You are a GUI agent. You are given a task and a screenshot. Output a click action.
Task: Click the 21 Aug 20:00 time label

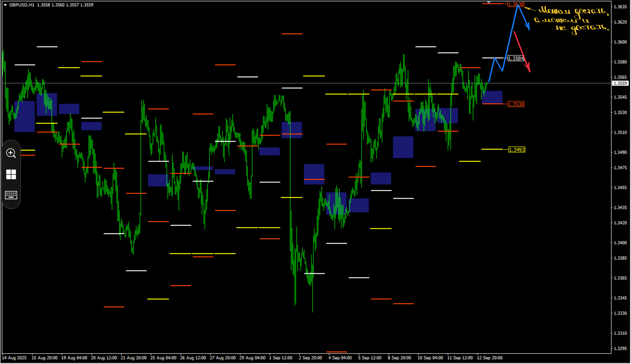(133, 358)
